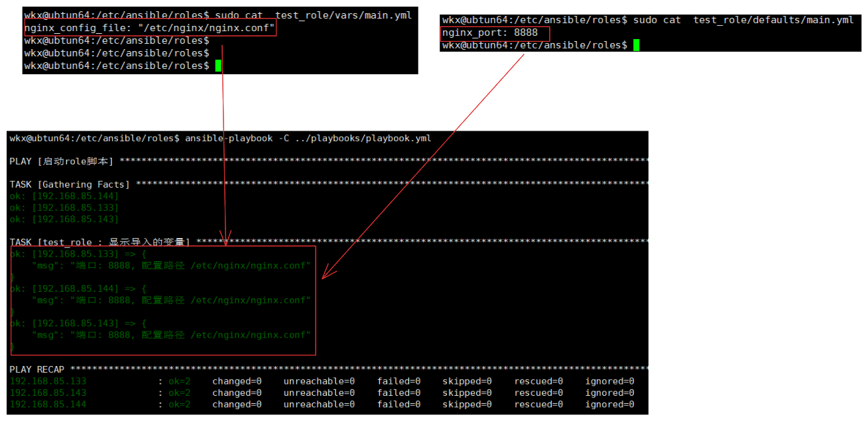Click 'failed=0' in the 192.168.85.144 recap row
Screen dimensions: 868x421
coord(399,404)
